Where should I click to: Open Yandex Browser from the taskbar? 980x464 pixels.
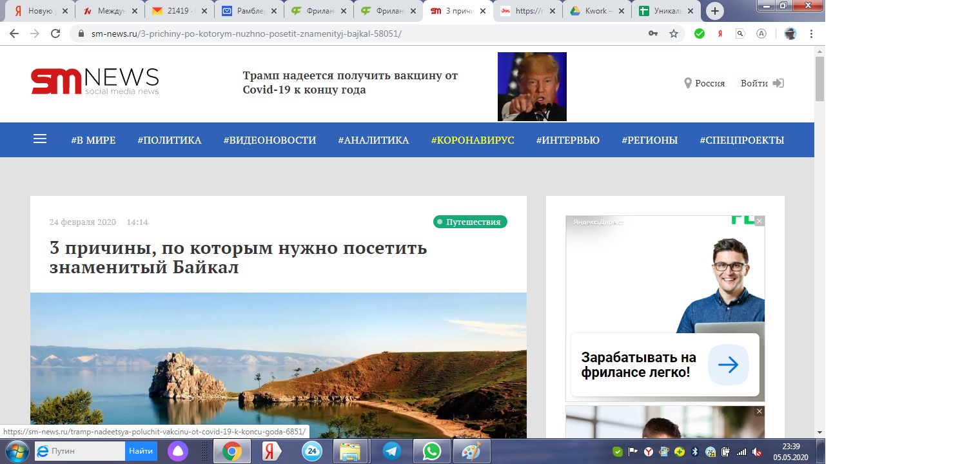[271, 451]
